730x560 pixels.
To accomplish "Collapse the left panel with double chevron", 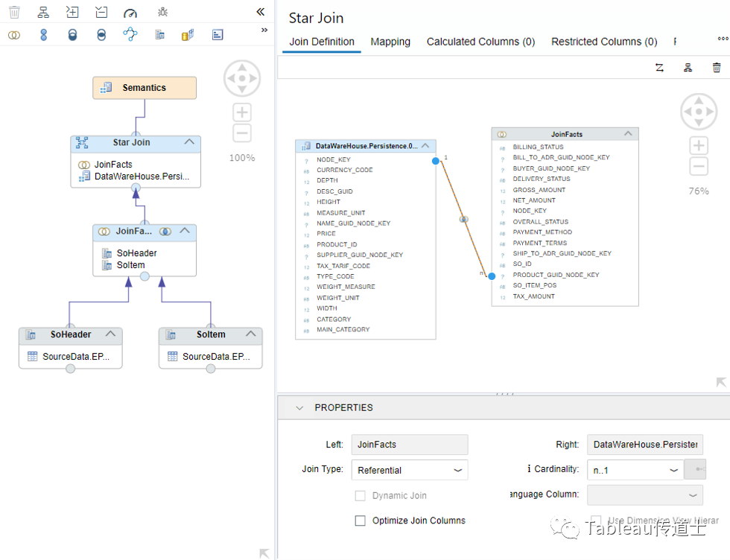I will 260,12.
